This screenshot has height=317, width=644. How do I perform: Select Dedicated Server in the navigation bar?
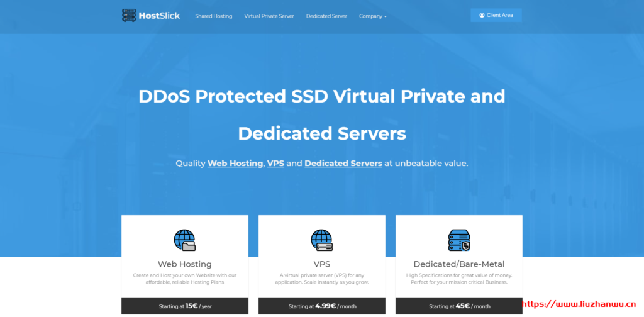coord(326,16)
